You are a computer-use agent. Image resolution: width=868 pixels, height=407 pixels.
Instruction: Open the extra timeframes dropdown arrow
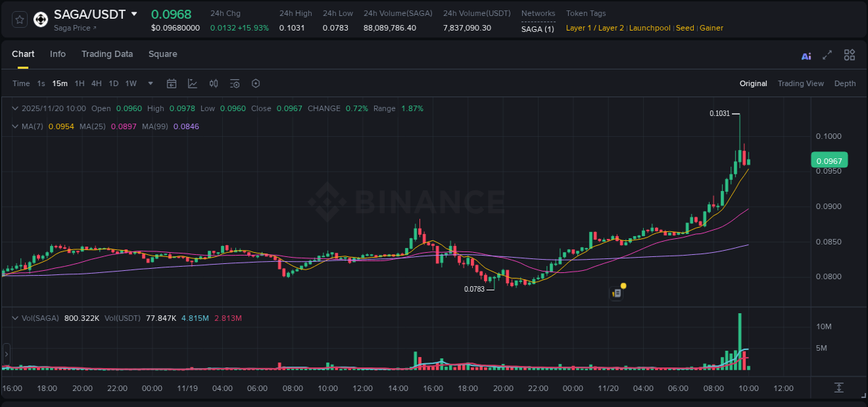click(x=149, y=83)
